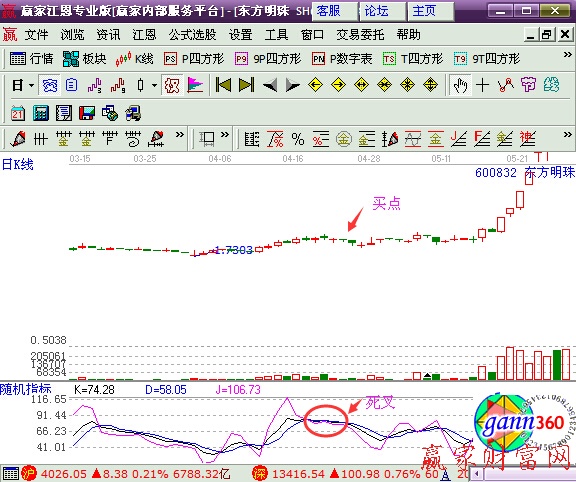Screen dimensions: 576x482
Task: Open the 9T四方形 tool
Action: pyautogui.click(x=487, y=59)
